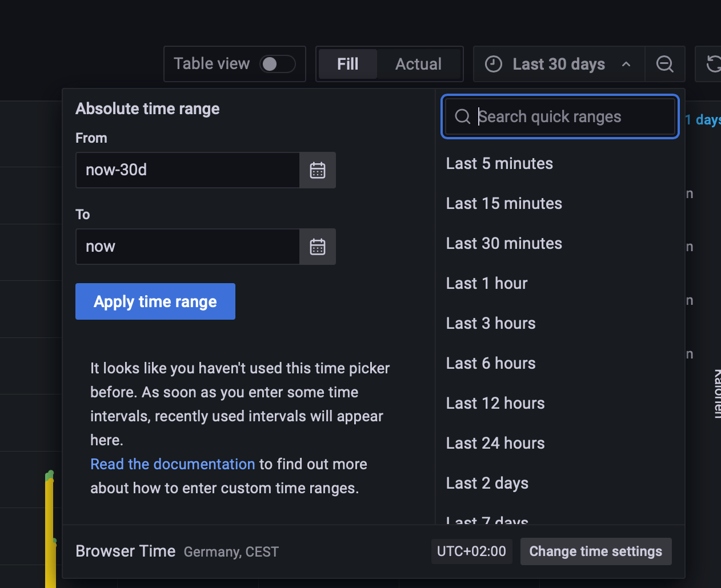Toggle the Table view switch
Viewport: 721px width, 588px height.
coord(277,64)
